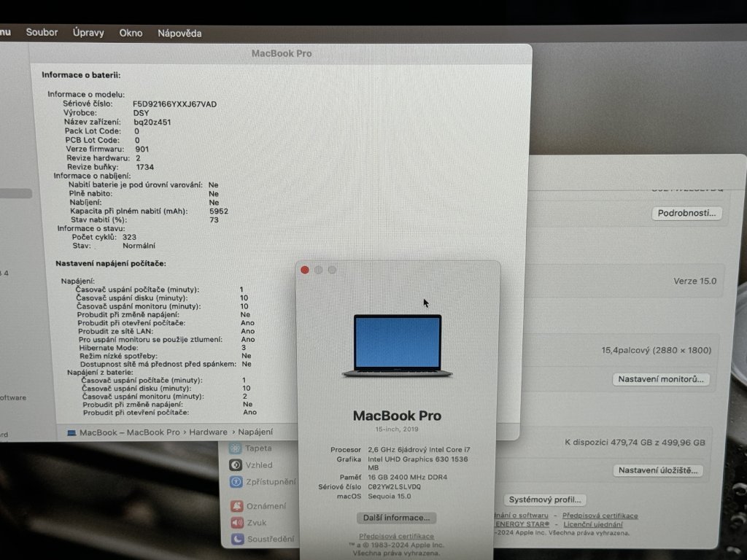Click the Informace o baterii heading
Screen dimensions: 747x560
tap(81, 75)
